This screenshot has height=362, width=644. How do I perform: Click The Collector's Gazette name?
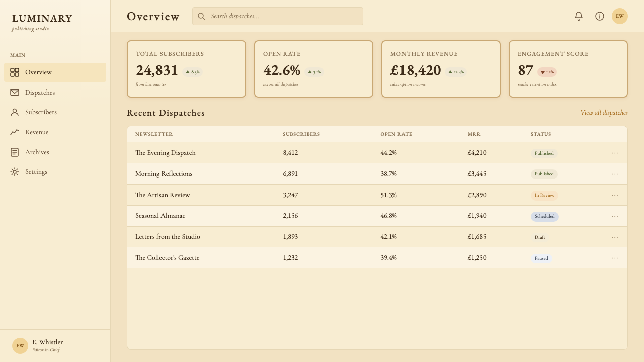tap(168, 258)
